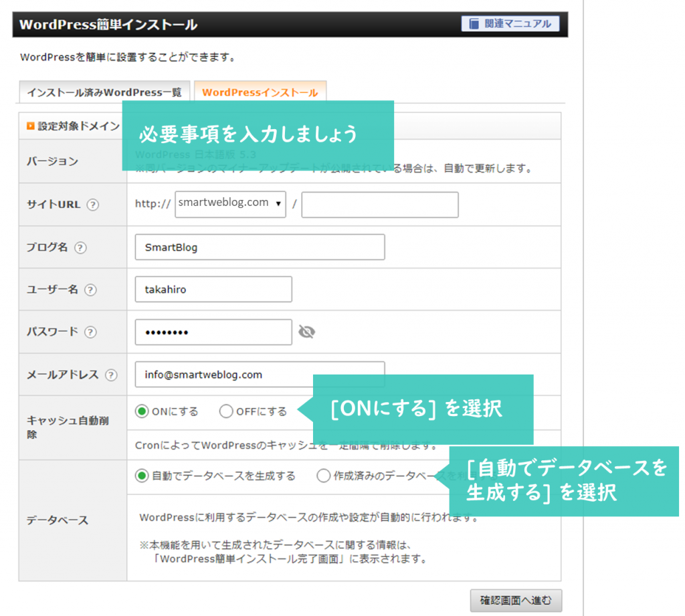
Task: Click the password input field
Action: tap(213, 332)
